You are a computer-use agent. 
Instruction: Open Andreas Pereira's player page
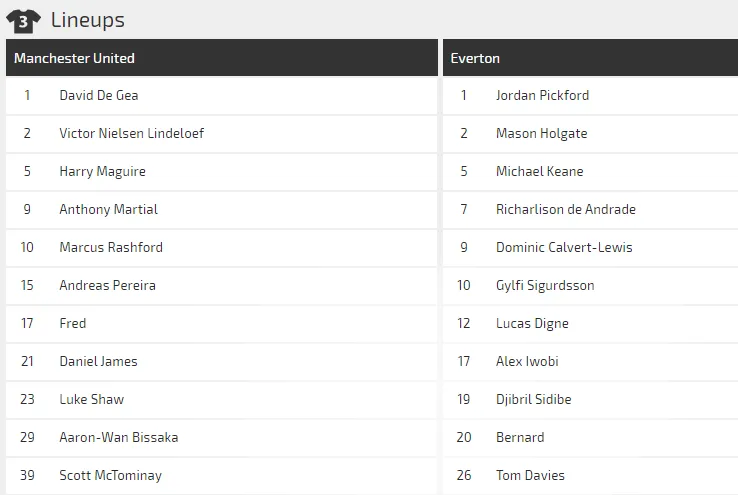pos(108,286)
